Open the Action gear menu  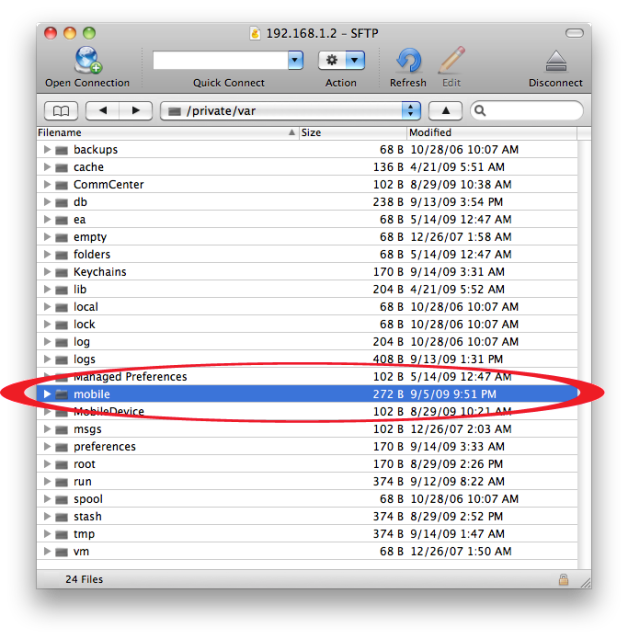tap(341, 61)
